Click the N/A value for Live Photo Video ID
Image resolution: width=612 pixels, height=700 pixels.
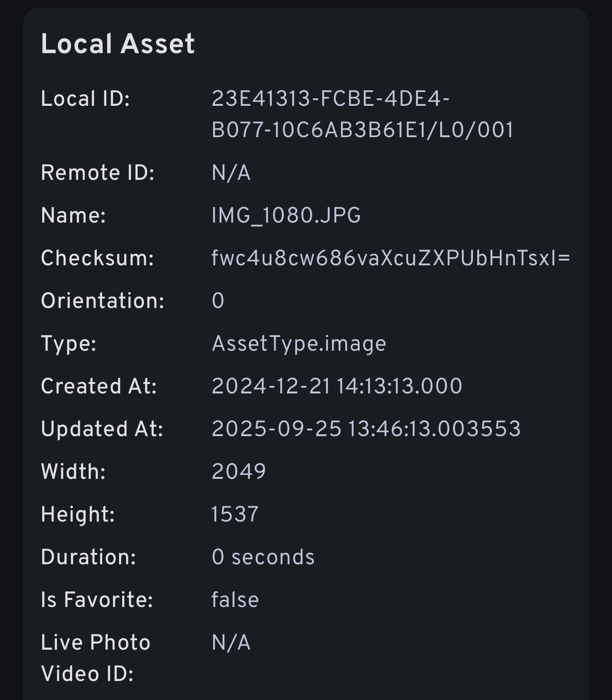point(231,643)
